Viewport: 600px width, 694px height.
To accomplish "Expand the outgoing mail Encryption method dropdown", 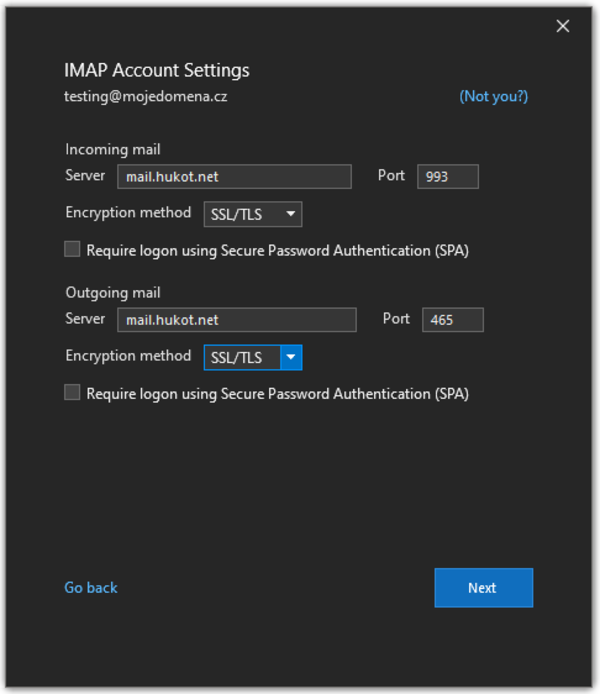I will pos(291,358).
